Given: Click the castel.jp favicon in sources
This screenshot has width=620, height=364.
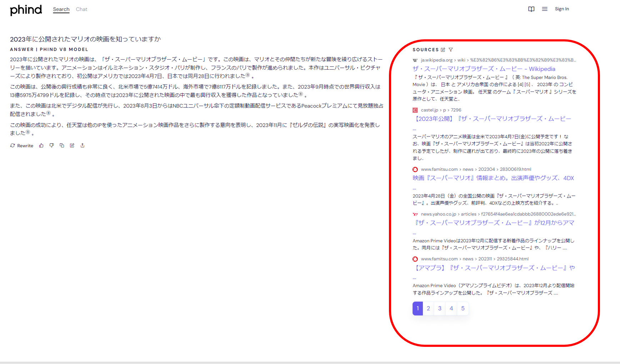Looking at the screenshot, I should point(415,110).
